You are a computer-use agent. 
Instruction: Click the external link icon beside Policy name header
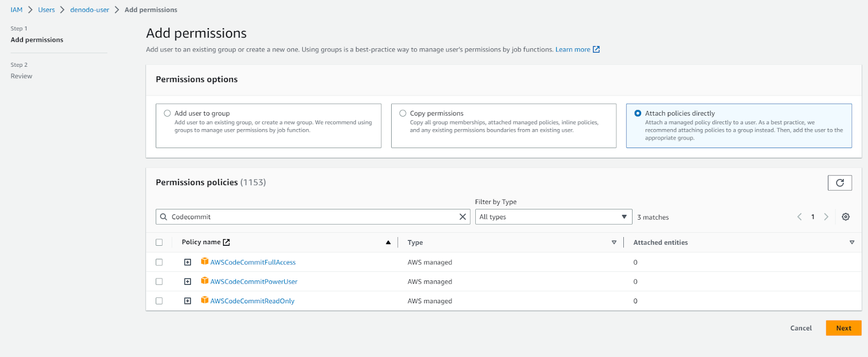[x=226, y=243]
